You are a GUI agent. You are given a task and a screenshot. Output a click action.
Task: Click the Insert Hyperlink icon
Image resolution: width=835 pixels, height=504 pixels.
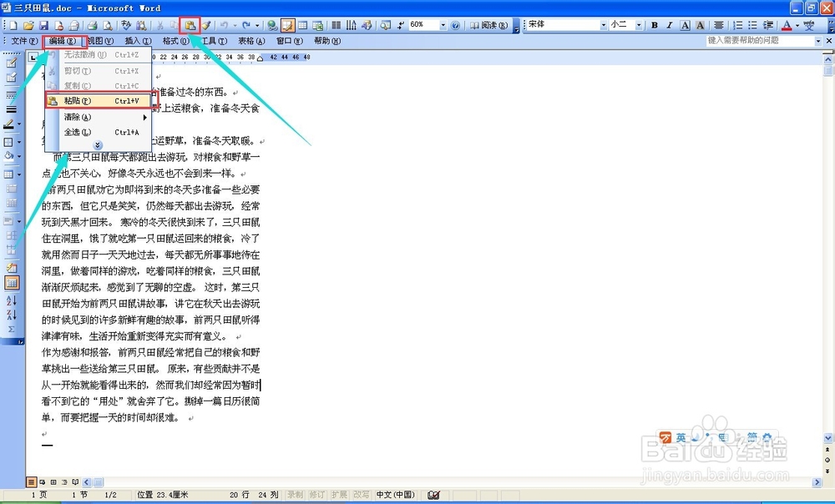click(x=271, y=25)
